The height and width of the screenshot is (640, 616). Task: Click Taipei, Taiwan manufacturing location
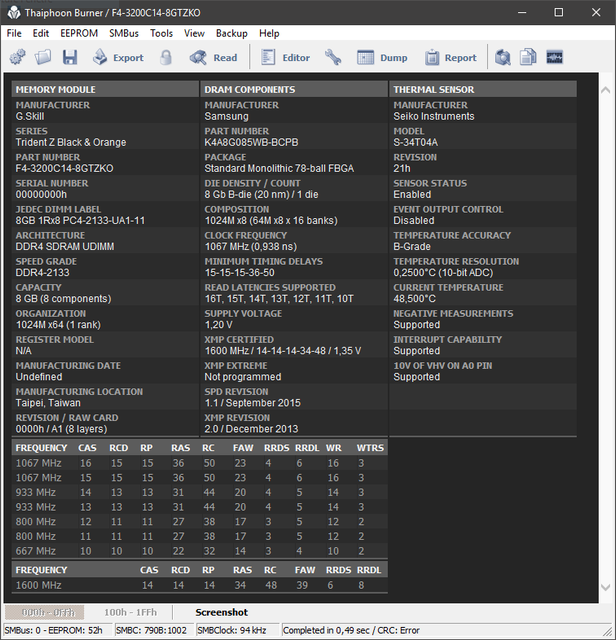48,403
